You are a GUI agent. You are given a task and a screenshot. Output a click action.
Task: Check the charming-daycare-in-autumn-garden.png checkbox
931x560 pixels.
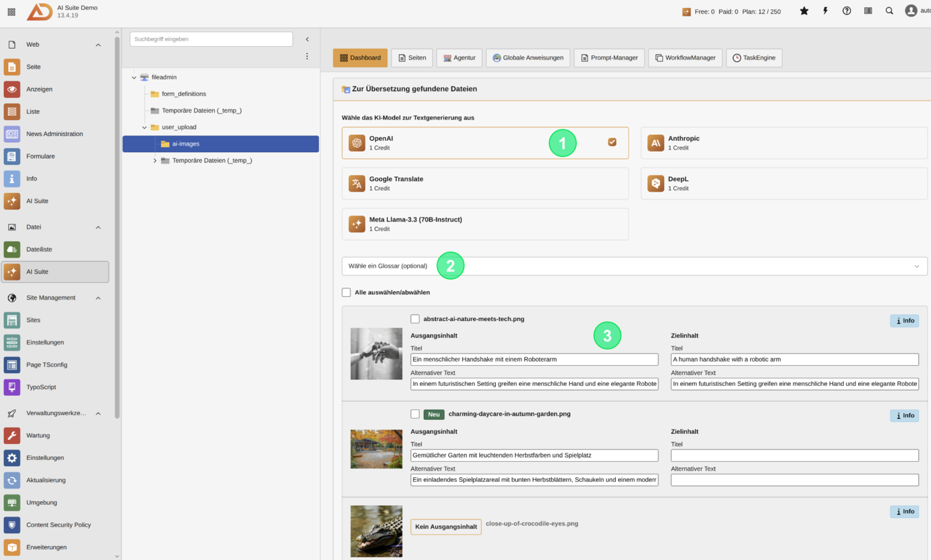pos(415,414)
